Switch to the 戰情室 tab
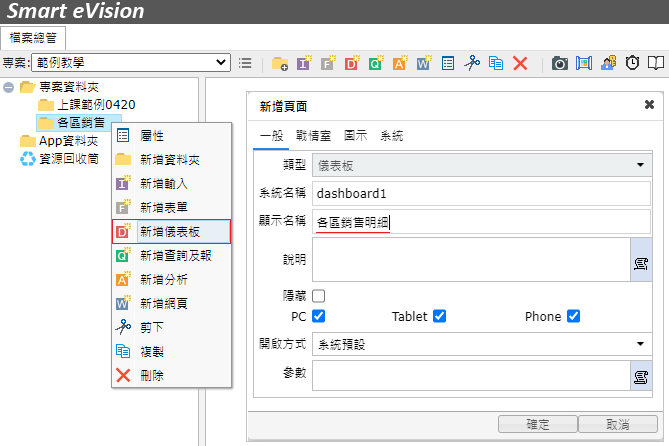Viewport: 669px width, 446px height. tap(313, 136)
